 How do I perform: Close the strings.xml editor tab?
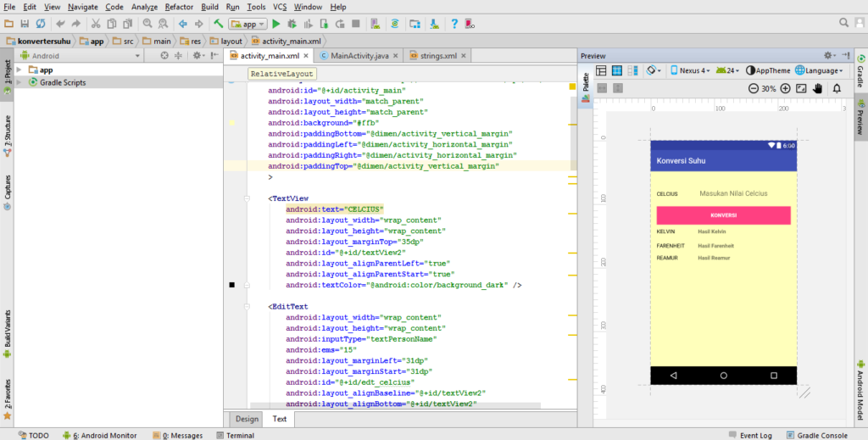465,56
